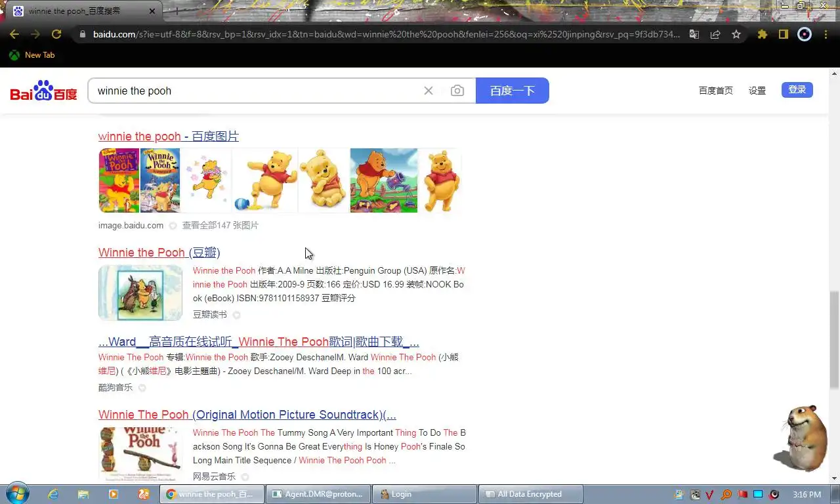
Task: Click the 登录 login button
Action: [797, 90]
